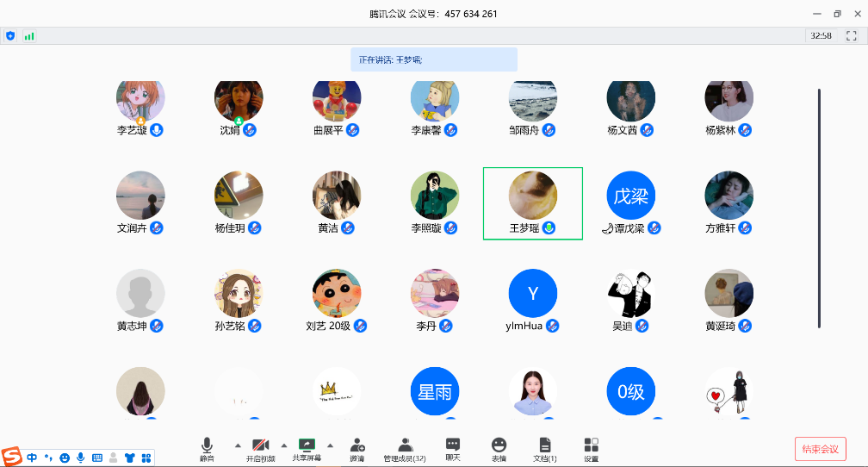Open the emoji reactions picker
The width and height of the screenshot is (868, 467).
tap(499, 448)
